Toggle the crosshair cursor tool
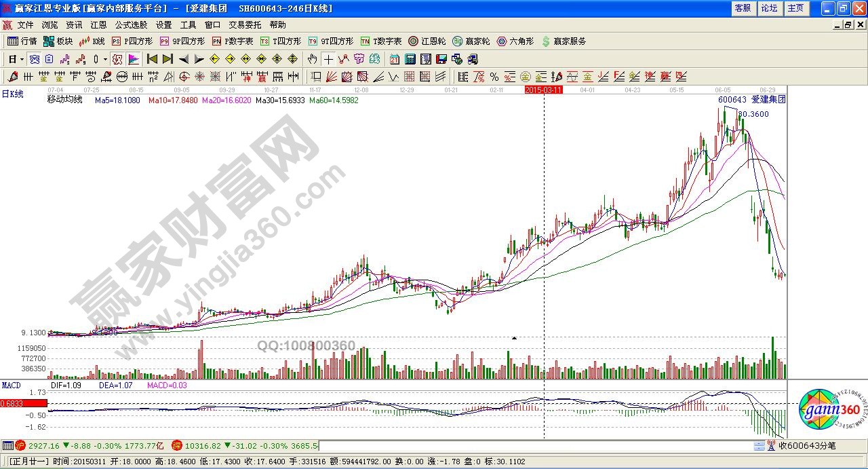 click(328, 59)
